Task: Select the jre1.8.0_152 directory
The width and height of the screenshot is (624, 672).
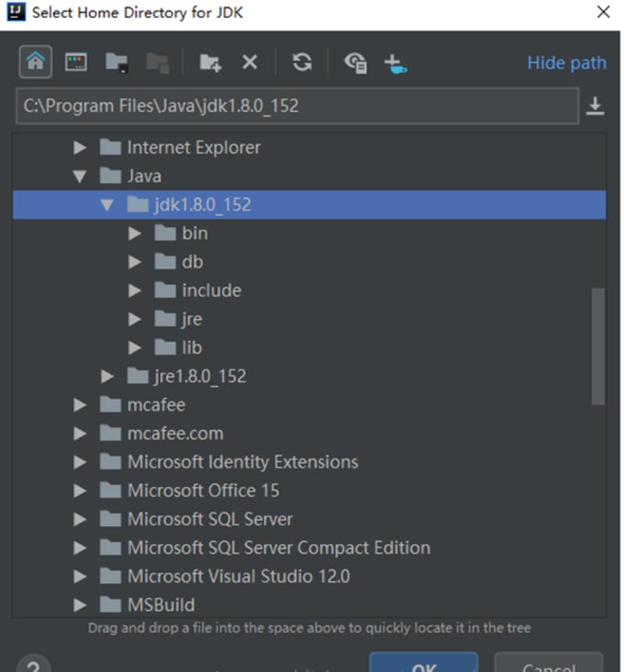Action: click(309, 376)
